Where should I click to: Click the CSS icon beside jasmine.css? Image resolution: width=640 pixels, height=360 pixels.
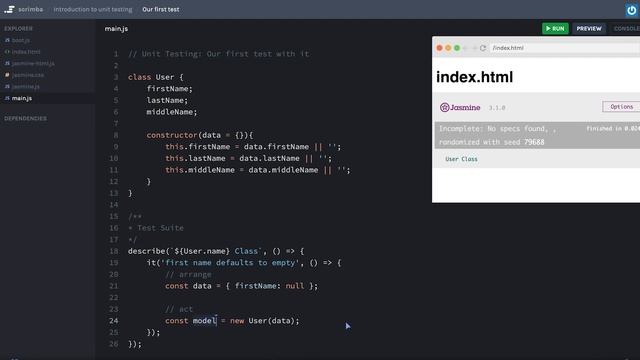(7, 75)
